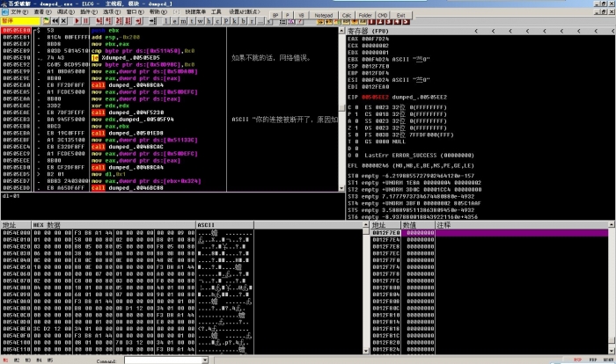Open the 设置API断点 menu
The image size is (616, 364).
pyautogui.click(x=245, y=11)
